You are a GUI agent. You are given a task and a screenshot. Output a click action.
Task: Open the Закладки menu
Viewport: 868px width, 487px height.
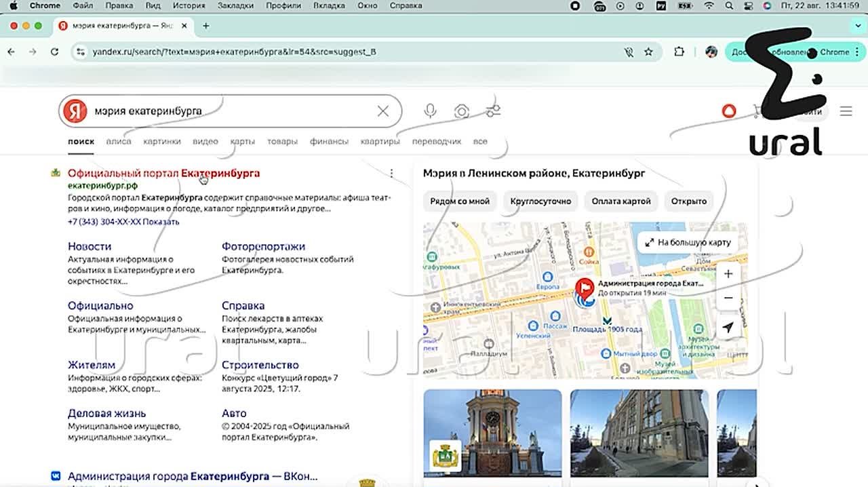click(x=235, y=5)
